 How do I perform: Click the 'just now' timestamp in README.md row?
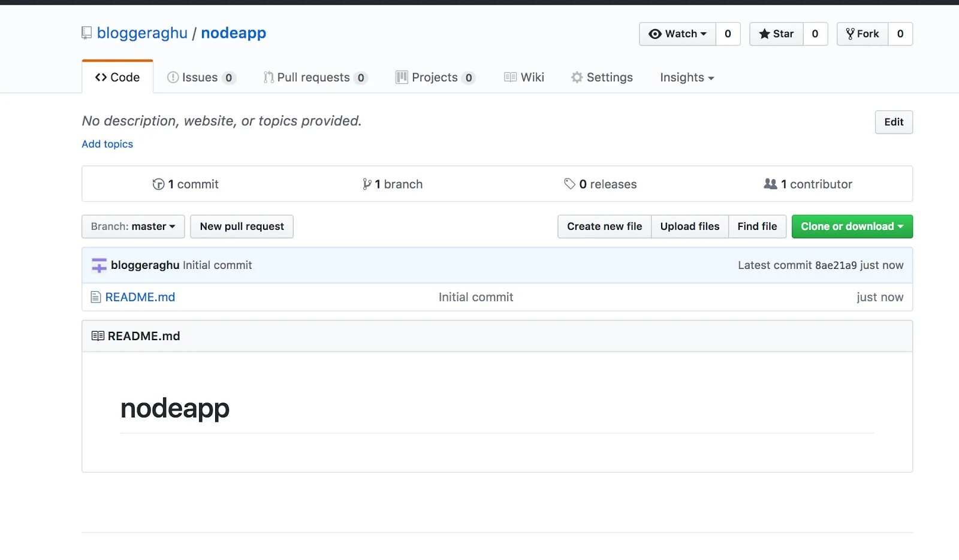(880, 297)
